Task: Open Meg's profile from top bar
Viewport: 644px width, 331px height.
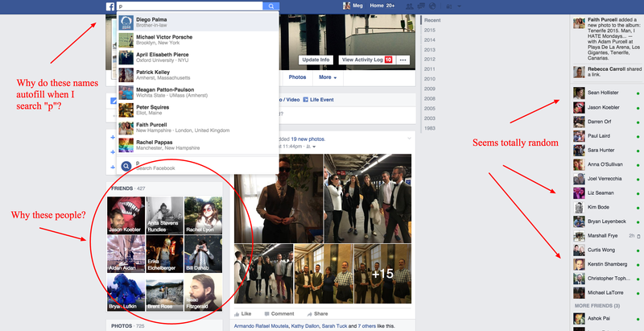Action: point(357,6)
